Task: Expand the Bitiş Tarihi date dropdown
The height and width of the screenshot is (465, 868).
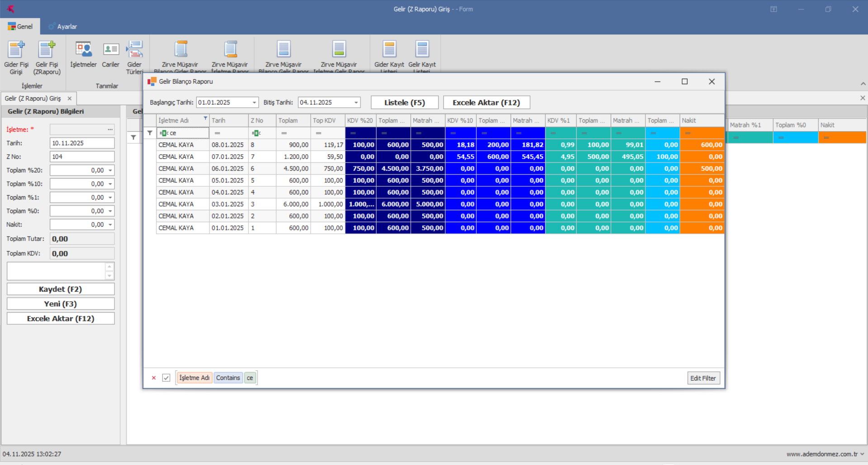Action: tap(356, 103)
